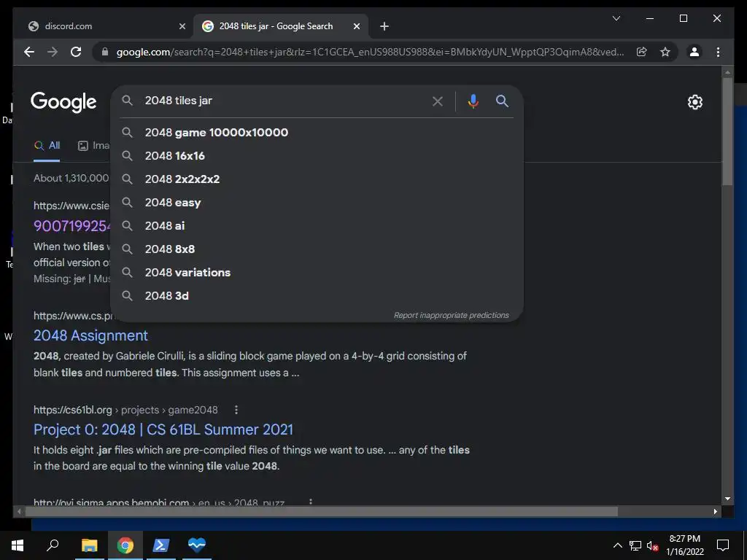Go back to the previous page

29,52
